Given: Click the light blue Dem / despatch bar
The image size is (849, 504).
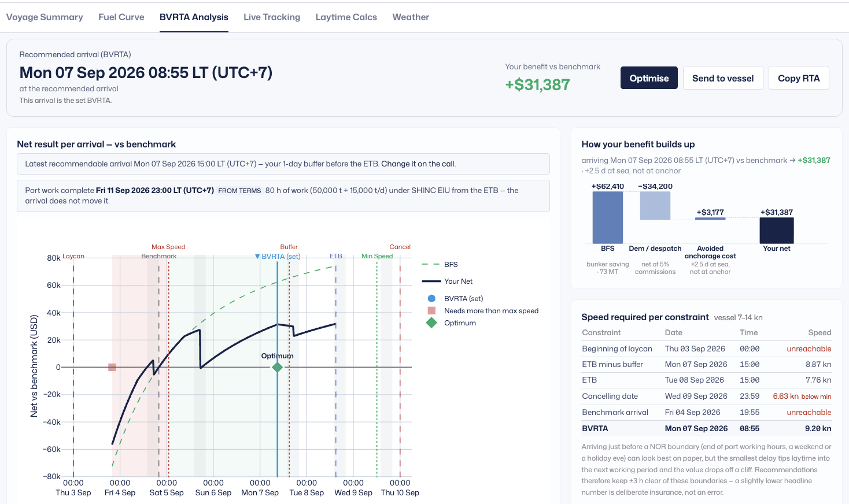Looking at the screenshot, I should coord(655,206).
